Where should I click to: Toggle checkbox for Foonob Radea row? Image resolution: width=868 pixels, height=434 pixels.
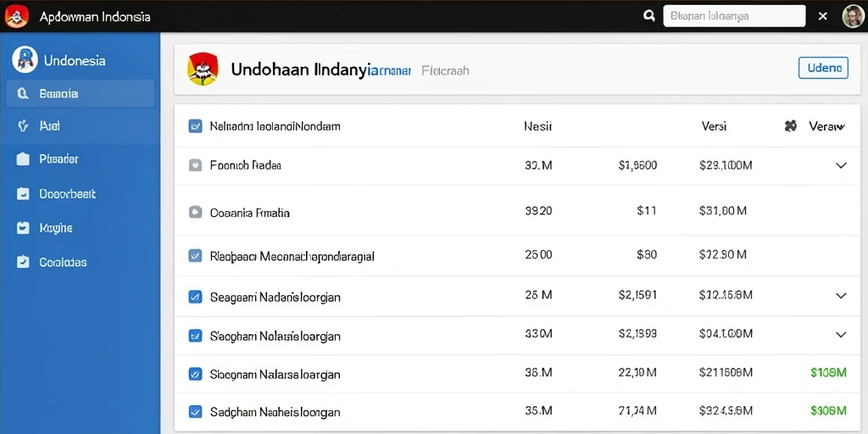pos(195,165)
